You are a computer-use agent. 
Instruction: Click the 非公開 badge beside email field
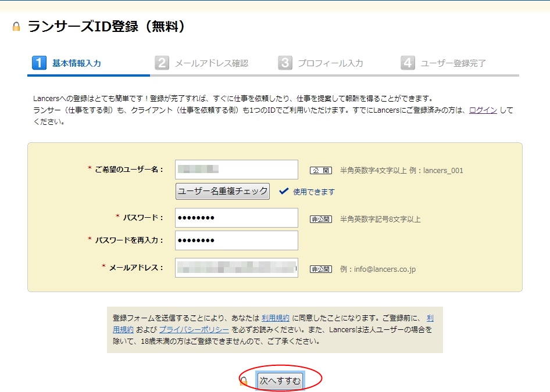(x=320, y=269)
